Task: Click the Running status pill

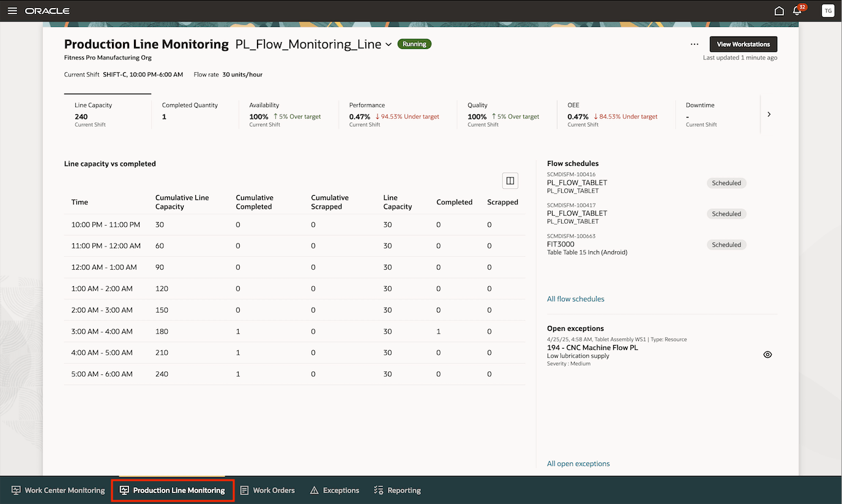Action: coord(414,43)
